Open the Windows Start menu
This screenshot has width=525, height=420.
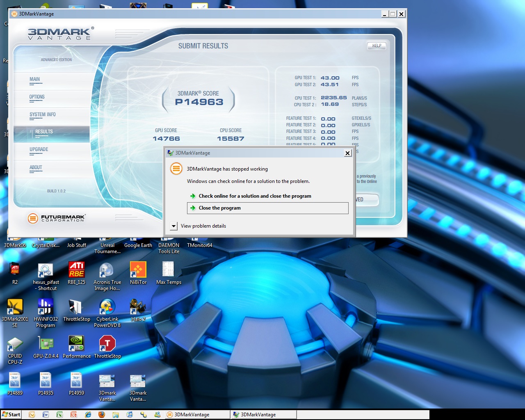[x=11, y=415]
